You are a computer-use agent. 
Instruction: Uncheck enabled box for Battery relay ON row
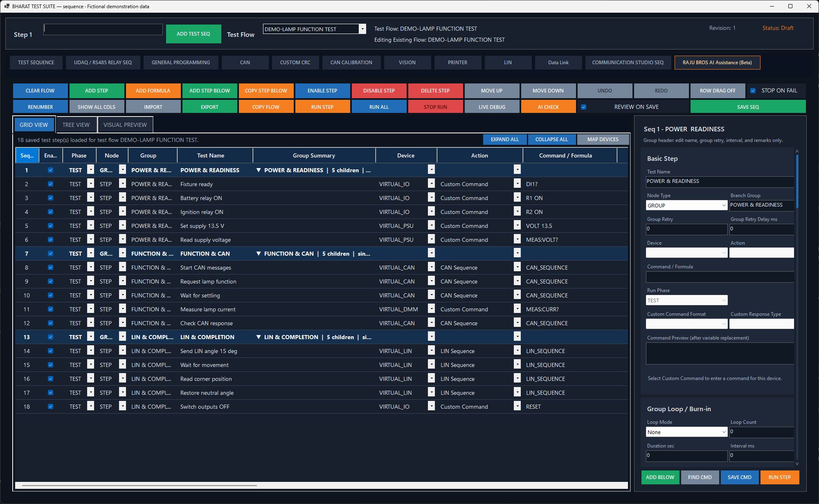click(50, 198)
